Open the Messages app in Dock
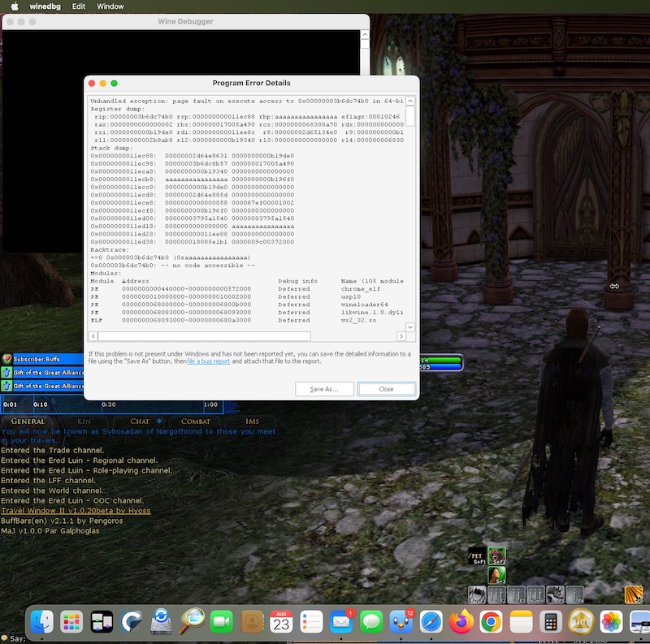650x644 pixels. click(x=371, y=621)
